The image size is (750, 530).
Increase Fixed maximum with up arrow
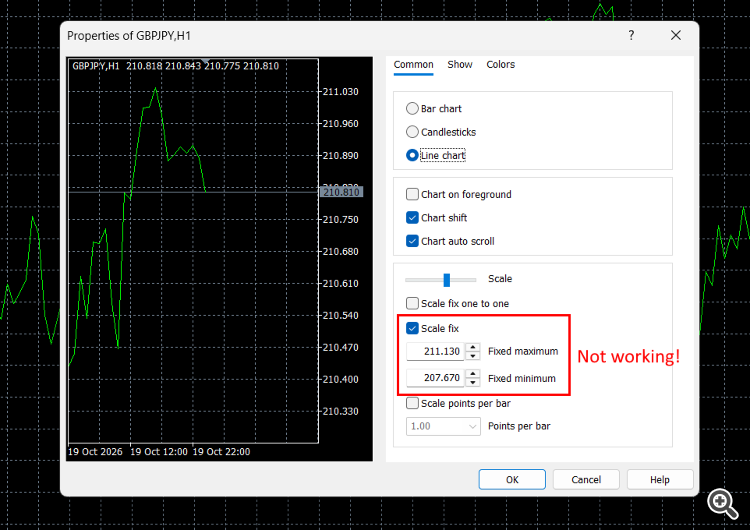point(473,347)
